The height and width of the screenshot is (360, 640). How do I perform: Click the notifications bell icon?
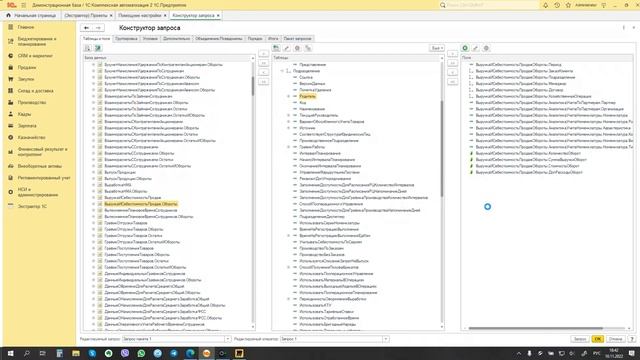(545, 5)
